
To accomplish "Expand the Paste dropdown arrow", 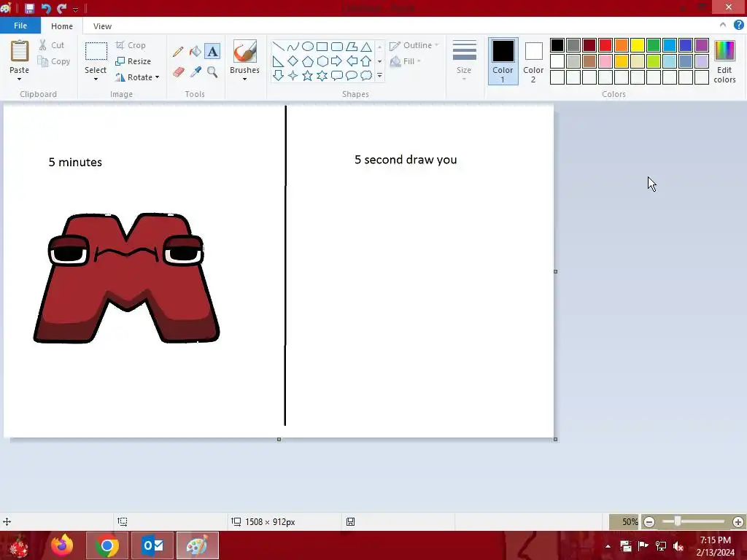I will pyautogui.click(x=20, y=79).
